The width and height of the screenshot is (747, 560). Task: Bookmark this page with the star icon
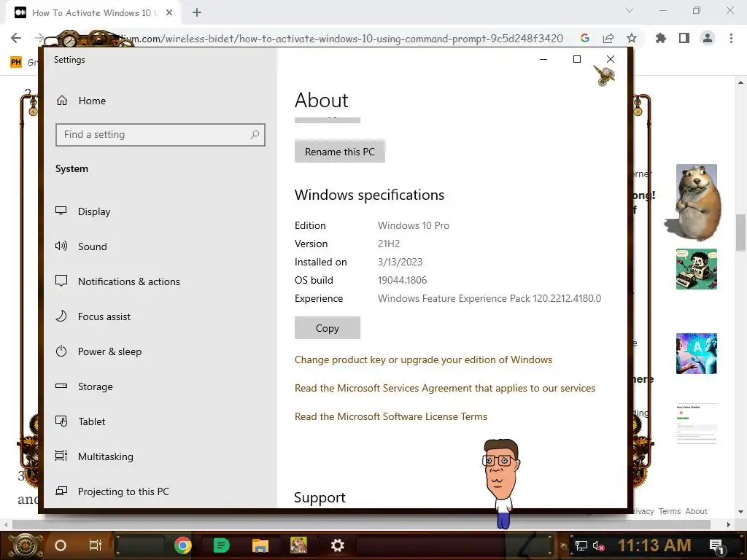[x=632, y=38]
